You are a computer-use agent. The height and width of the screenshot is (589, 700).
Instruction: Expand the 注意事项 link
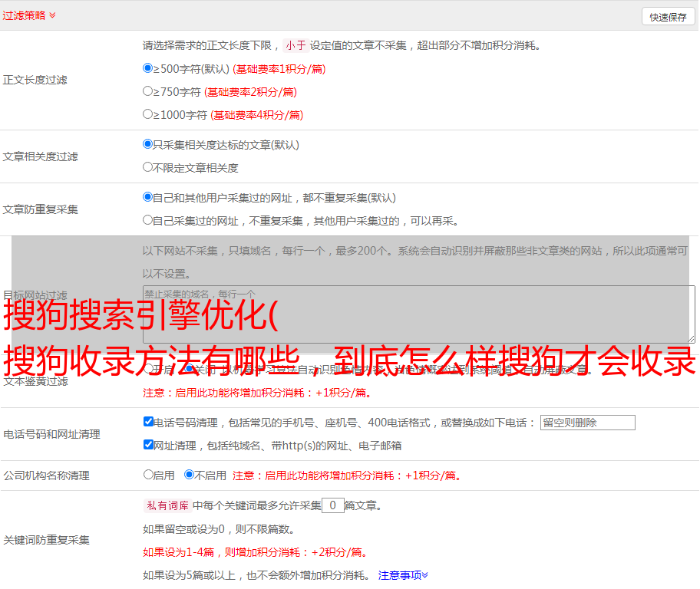[x=402, y=574]
